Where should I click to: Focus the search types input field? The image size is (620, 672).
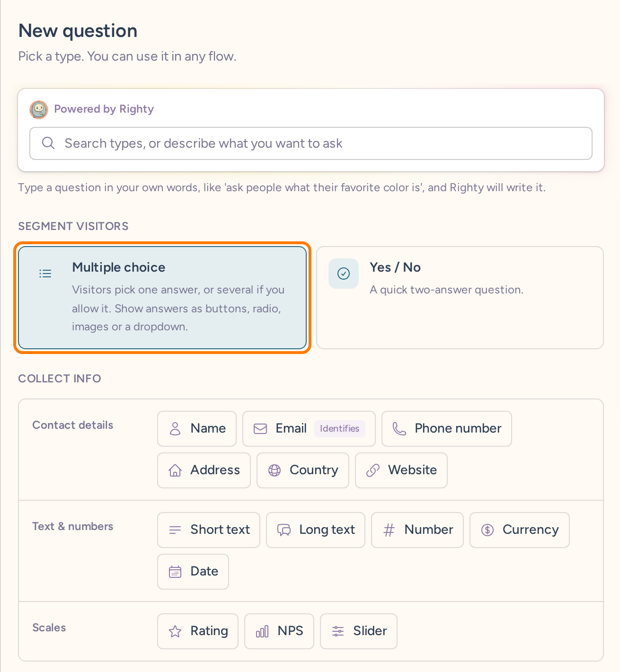coord(311,143)
